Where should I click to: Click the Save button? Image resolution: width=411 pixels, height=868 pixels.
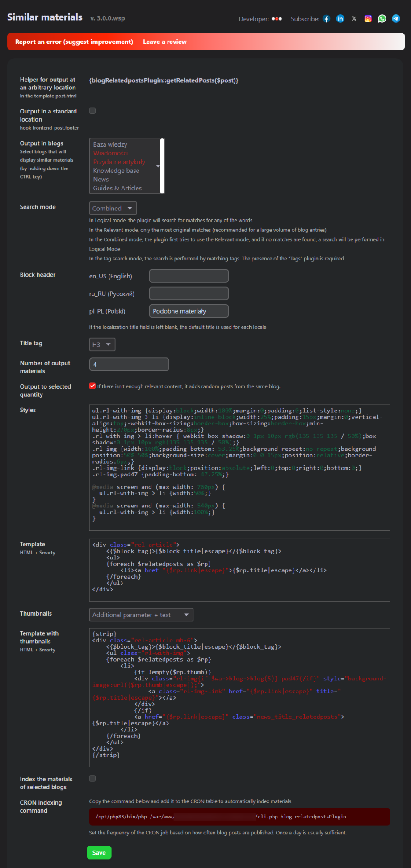(99, 852)
